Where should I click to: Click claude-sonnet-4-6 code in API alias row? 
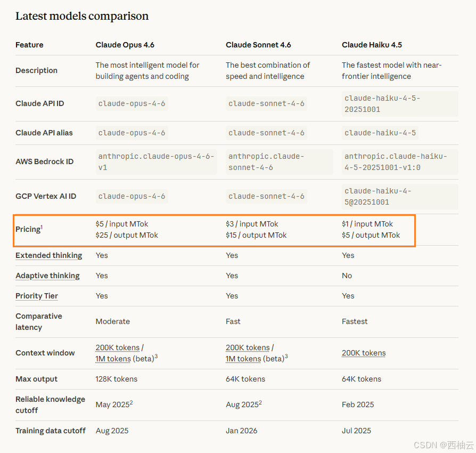pyautogui.click(x=266, y=133)
